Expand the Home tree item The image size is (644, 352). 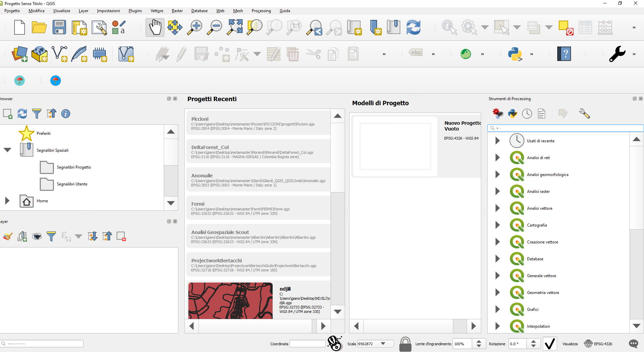(x=7, y=201)
